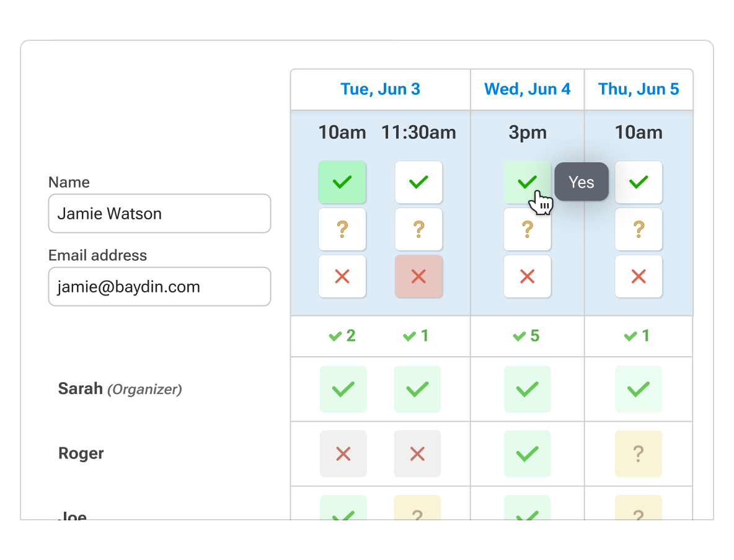Click inside the Email address field
This screenshot has width=734, height=560.
159,286
